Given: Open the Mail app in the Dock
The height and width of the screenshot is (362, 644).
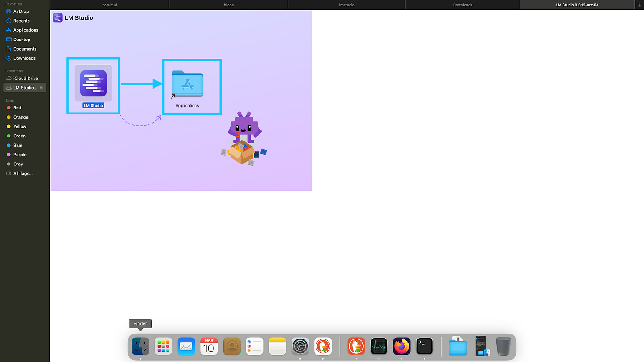Looking at the screenshot, I should pos(186,346).
